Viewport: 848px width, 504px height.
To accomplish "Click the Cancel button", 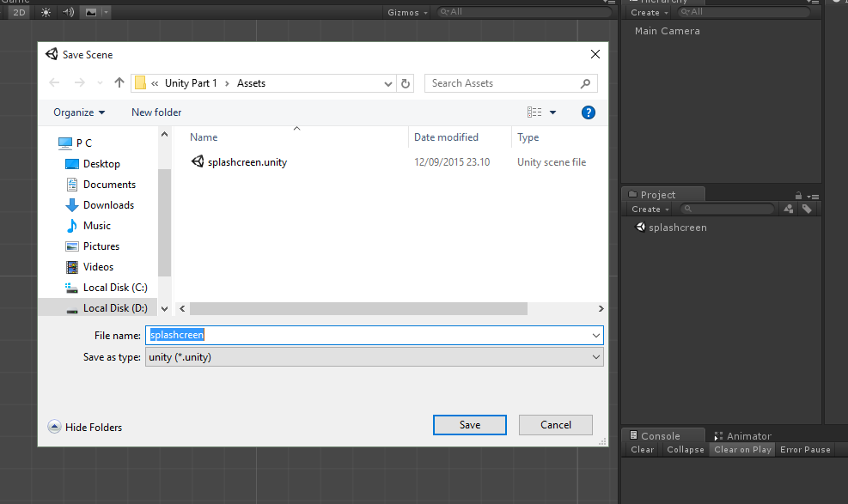I will click(555, 424).
